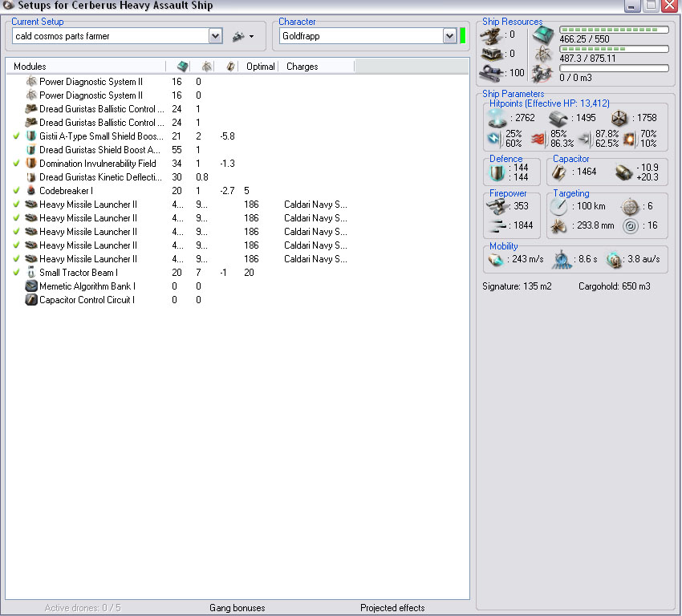The image size is (682, 616).
Task: Toggle the Domination Invulnerability Field checkmark
Action: (17, 164)
